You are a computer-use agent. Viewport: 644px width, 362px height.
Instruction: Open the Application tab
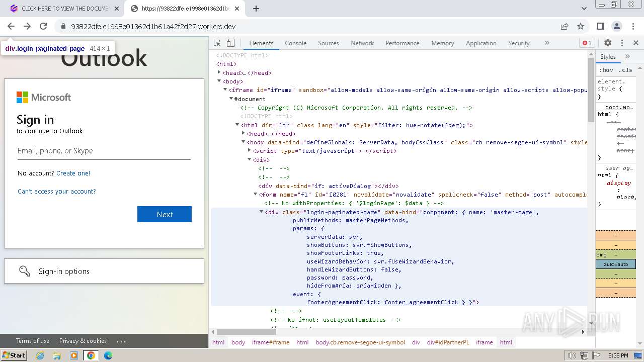[x=481, y=43]
